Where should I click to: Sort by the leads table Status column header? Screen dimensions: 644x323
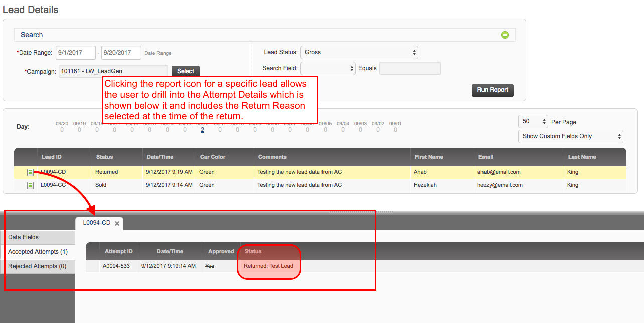coord(117,157)
